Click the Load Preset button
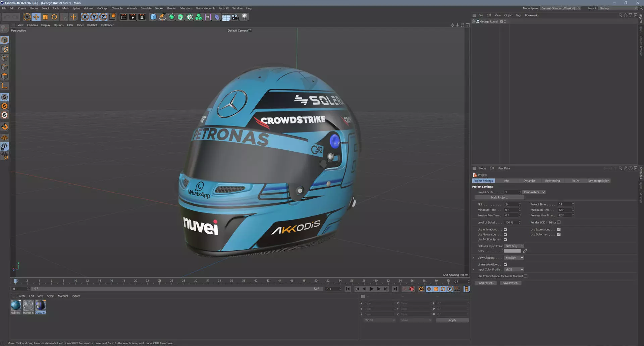The width and height of the screenshot is (644, 346). 485,283
